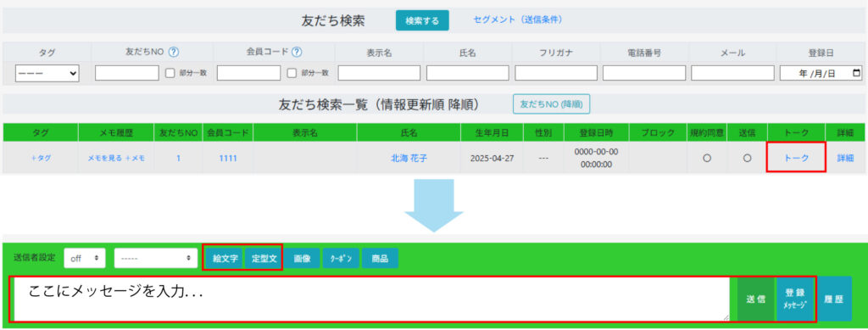Screen dimensions: 868x330
Task: Click the 0000-00-00 00:00:00 registration cell
Action: tap(596, 158)
